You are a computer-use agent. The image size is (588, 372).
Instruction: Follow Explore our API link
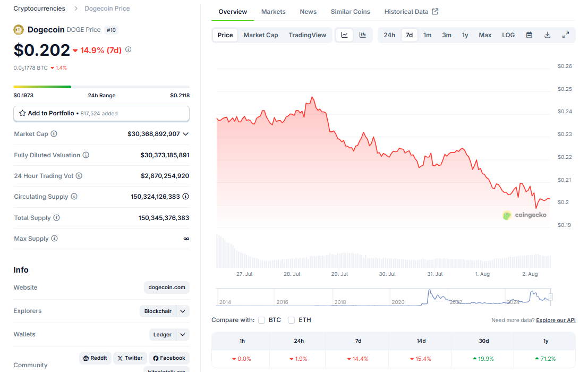tap(556, 320)
